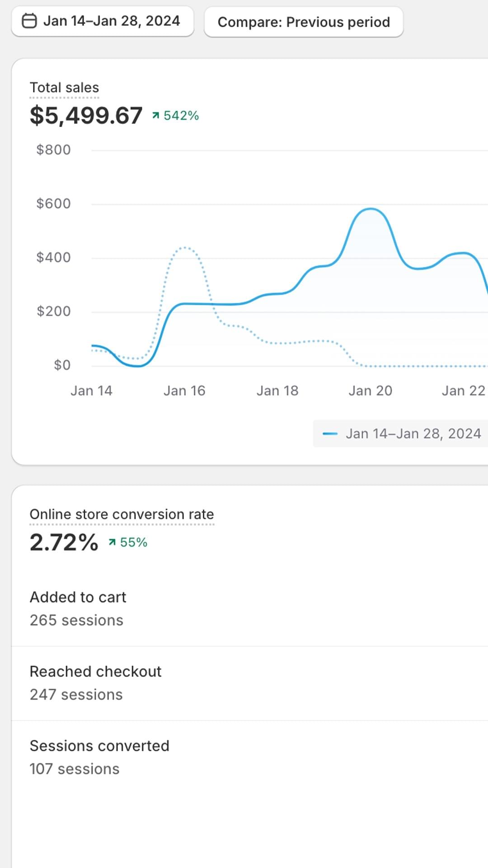Click the green up arrow beside 542%
The width and height of the screenshot is (488, 868).
click(x=156, y=116)
